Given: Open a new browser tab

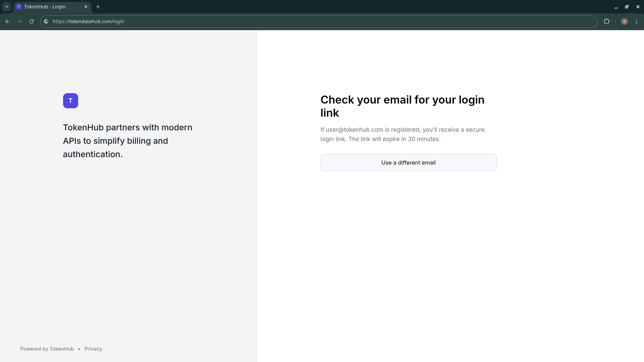Looking at the screenshot, I should pos(98,7).
